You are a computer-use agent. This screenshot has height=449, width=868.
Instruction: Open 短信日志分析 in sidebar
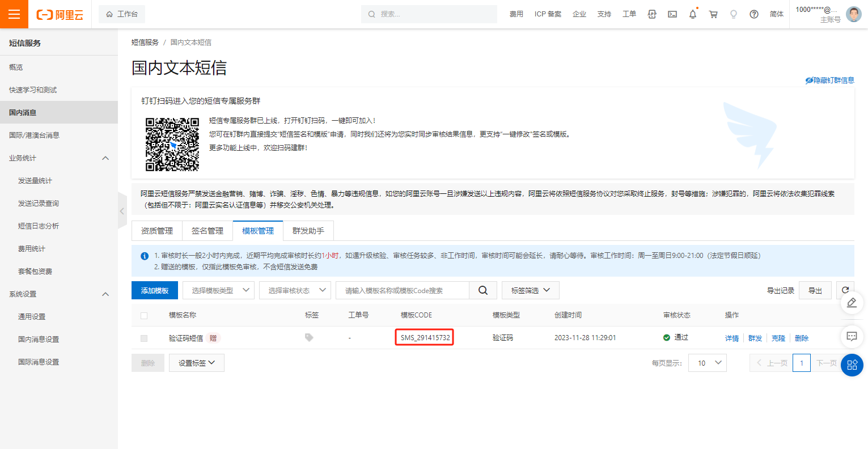point(39,226)
